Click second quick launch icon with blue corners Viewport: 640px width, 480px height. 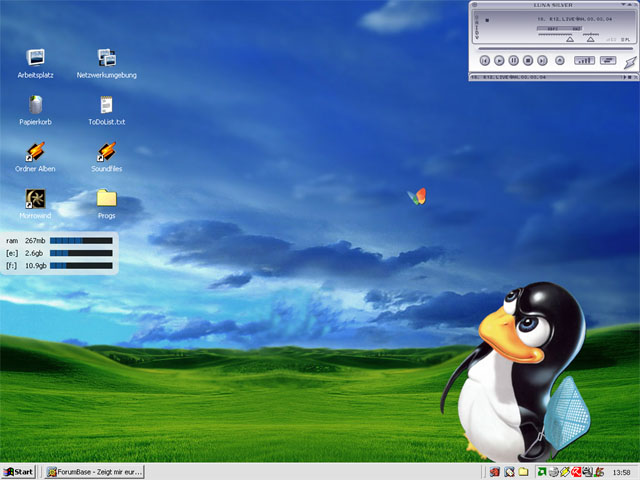click(x=509, y=472)
